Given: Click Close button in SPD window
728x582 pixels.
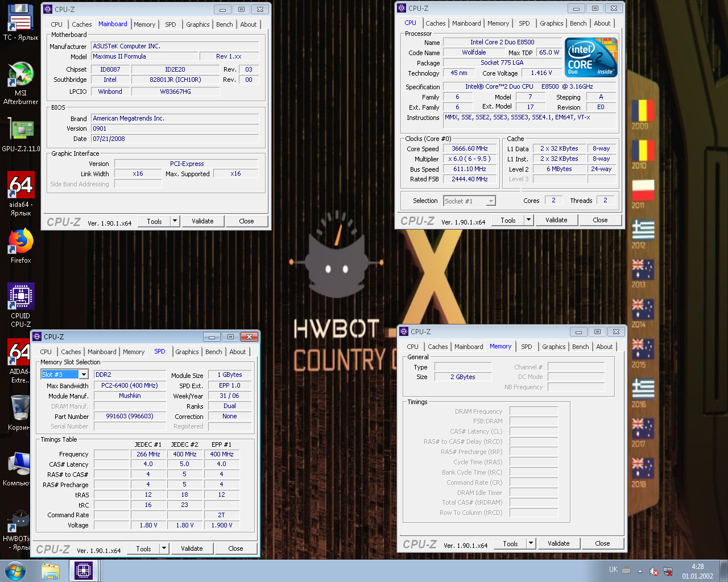Looking at the screenshot, I should [x=235, y=548].
